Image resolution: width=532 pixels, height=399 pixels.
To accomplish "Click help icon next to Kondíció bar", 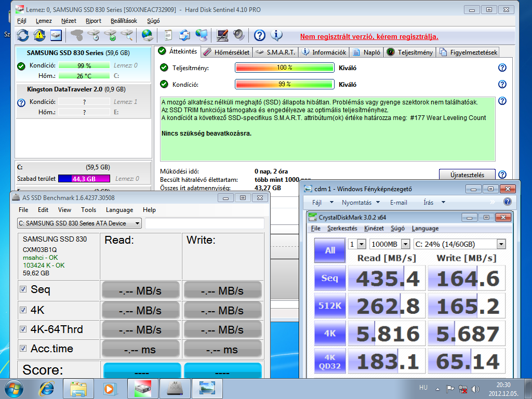I will pyautogui.click(x=502, y=84).
